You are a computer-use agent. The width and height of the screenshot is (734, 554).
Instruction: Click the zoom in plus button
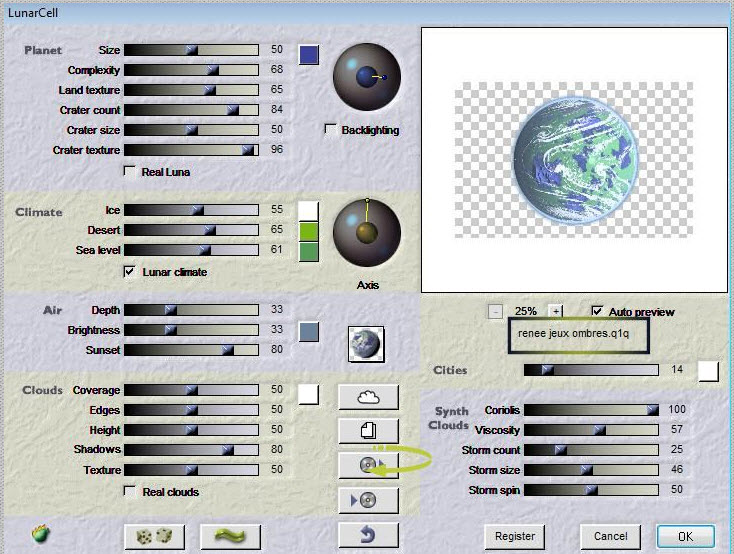pyautogui.click(x=556, y=311)
